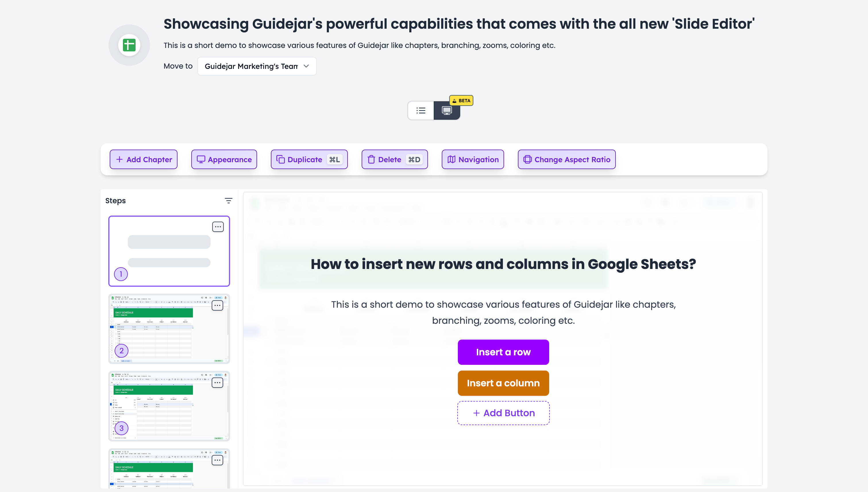Click the Delete button with trash icon
This screenshot has width=868, height=492.
point(394,160)
